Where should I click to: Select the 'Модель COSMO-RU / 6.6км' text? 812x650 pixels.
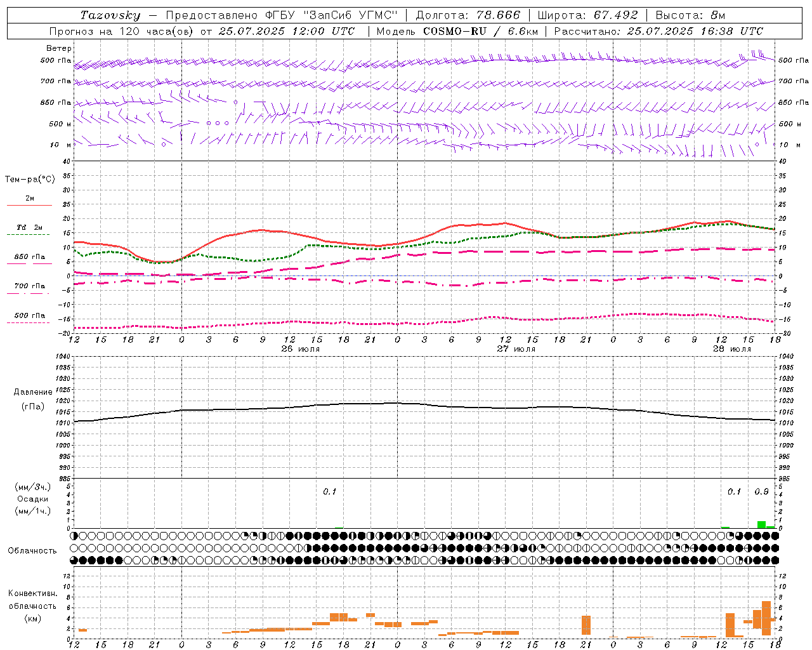click(x=457, y=31)
